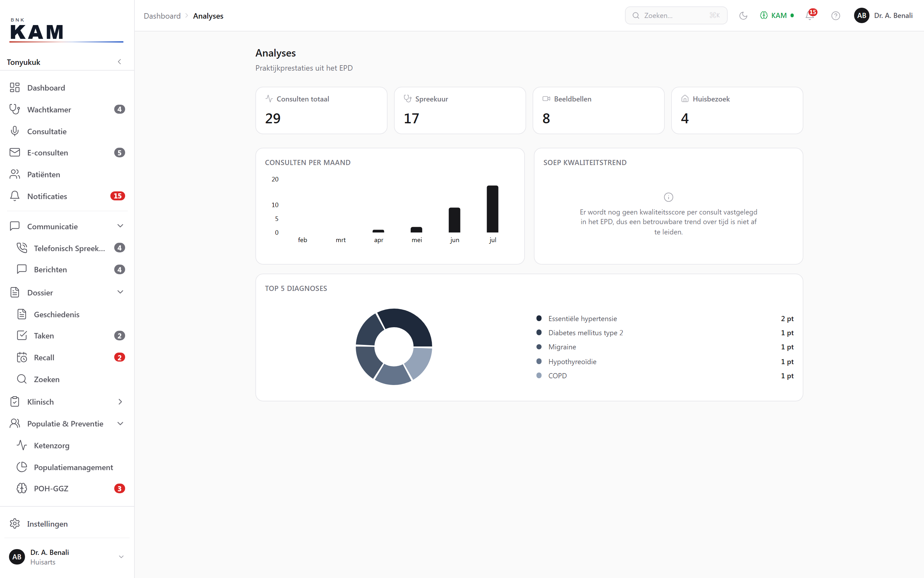This screenshot has height=578, width=924.
Task: Click the Huisbezoek stat card
Action: (737, 110)
